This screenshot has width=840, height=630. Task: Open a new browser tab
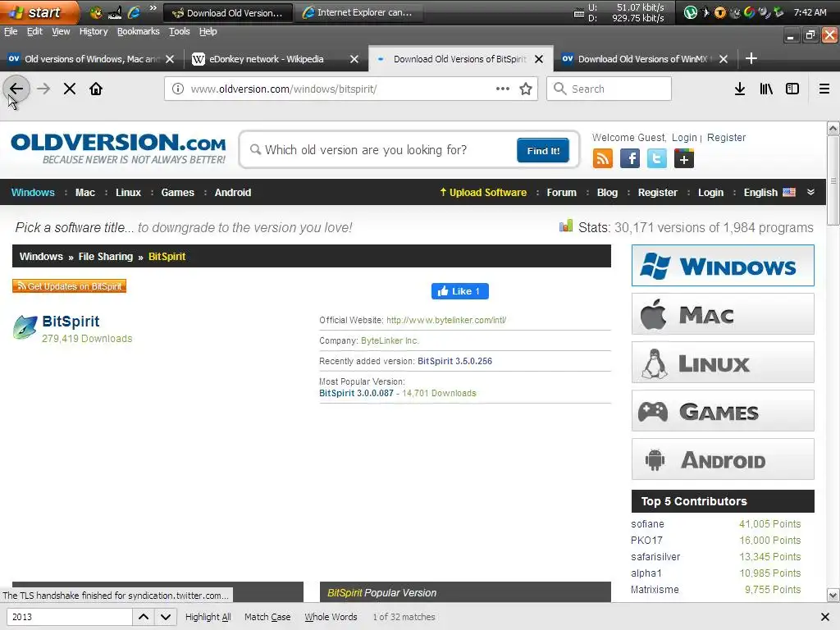point(751,58)
